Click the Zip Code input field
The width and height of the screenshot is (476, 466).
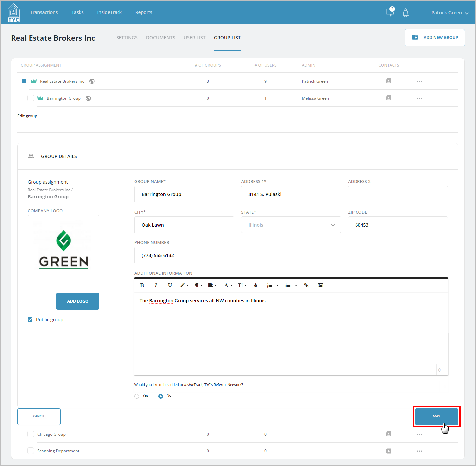pos(398,225)
